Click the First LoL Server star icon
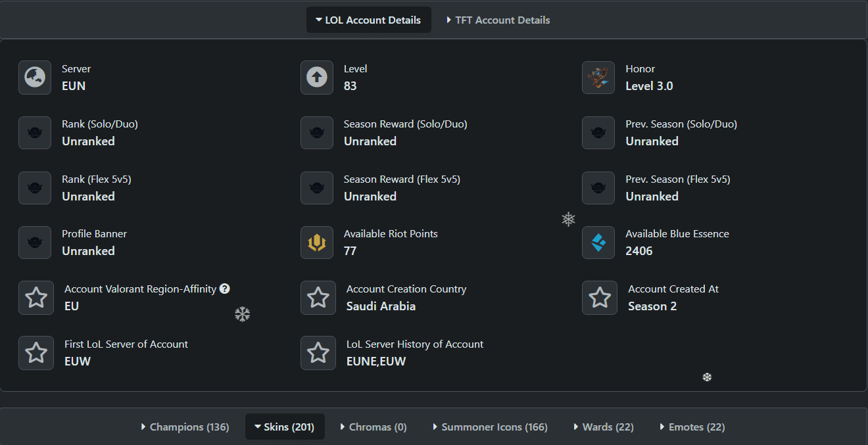This screenshot has width=868, height=445. pos(36,353)
